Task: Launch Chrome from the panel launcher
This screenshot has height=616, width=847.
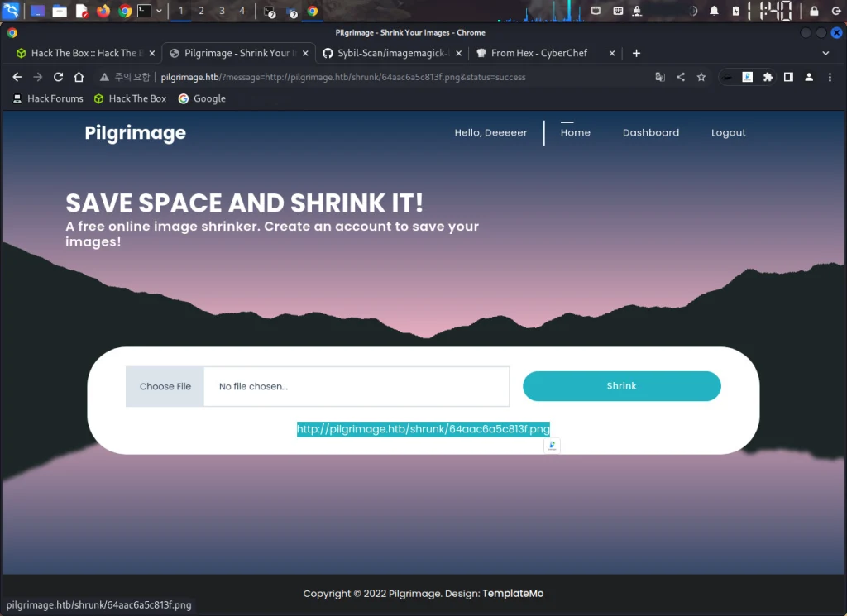Action: pos(125,11)
